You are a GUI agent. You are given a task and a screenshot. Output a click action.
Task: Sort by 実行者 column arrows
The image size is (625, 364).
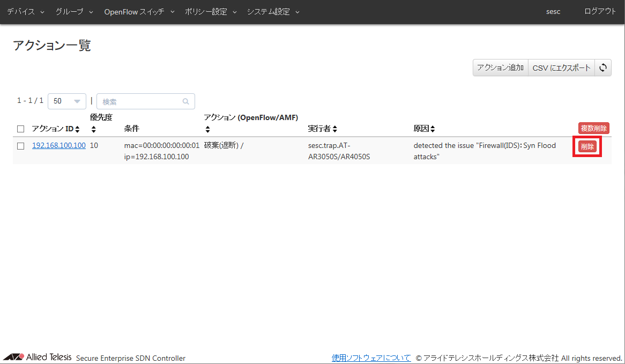coord(335,129)
